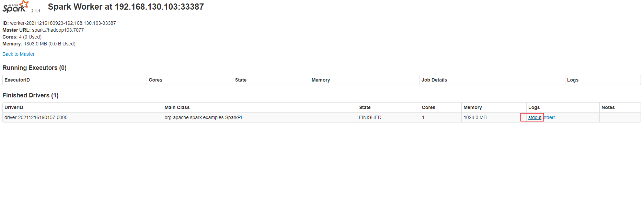Select driver-20211216190157-0000 ID cell
Image resolution: width=644 pixels, height=202 pixels.
click(36, 117)
